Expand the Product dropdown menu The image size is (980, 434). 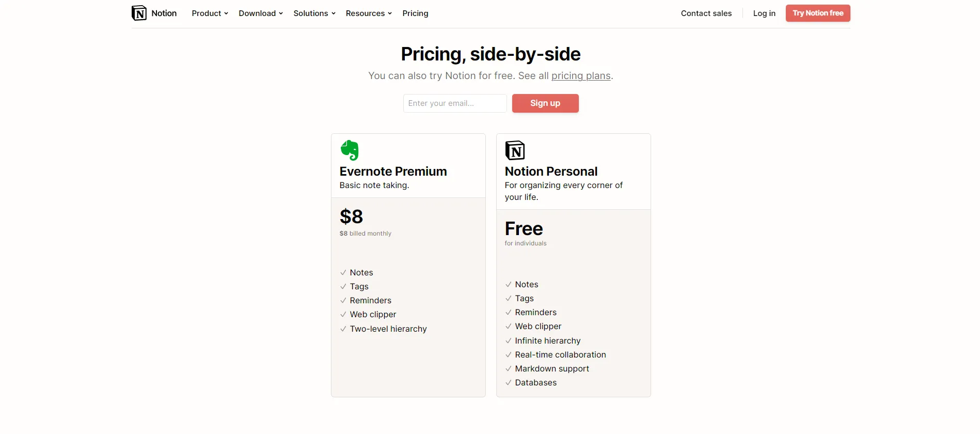coord(210,13)
